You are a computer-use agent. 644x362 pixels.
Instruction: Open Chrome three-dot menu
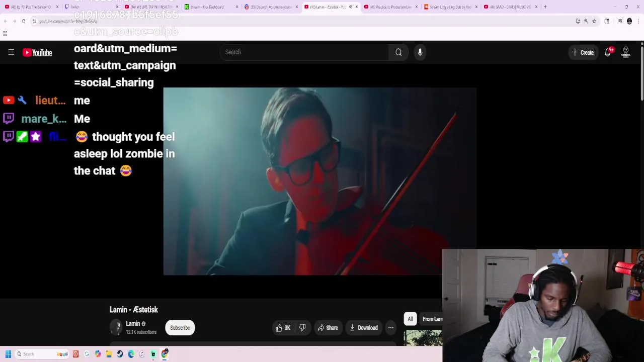tap(638, 21)
